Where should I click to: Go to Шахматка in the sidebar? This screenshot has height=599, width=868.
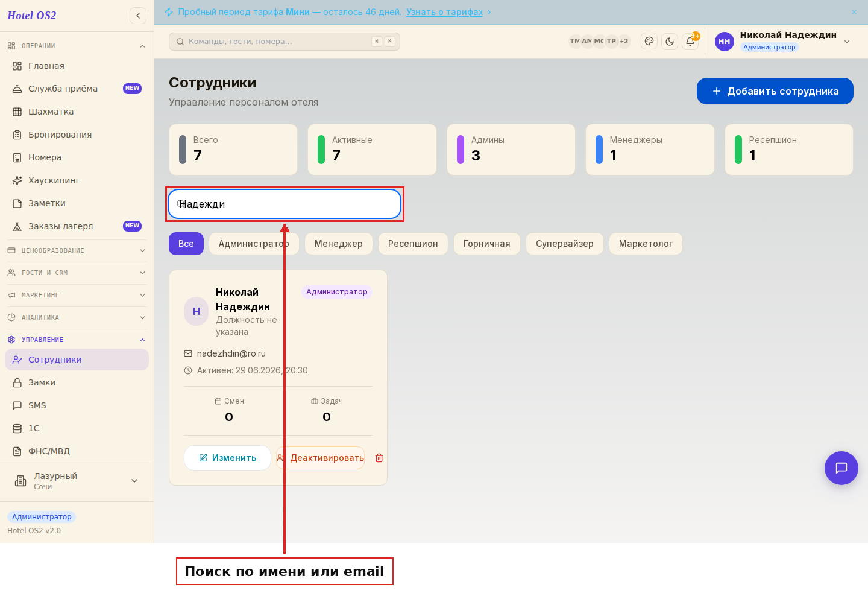[77, 112]
